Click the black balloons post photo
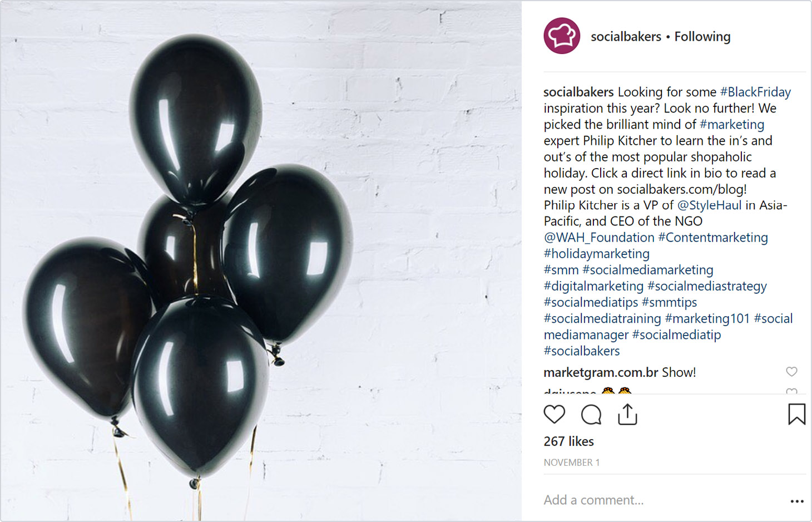This screenshot has width=812, height=522. click(x=261, y=261)
